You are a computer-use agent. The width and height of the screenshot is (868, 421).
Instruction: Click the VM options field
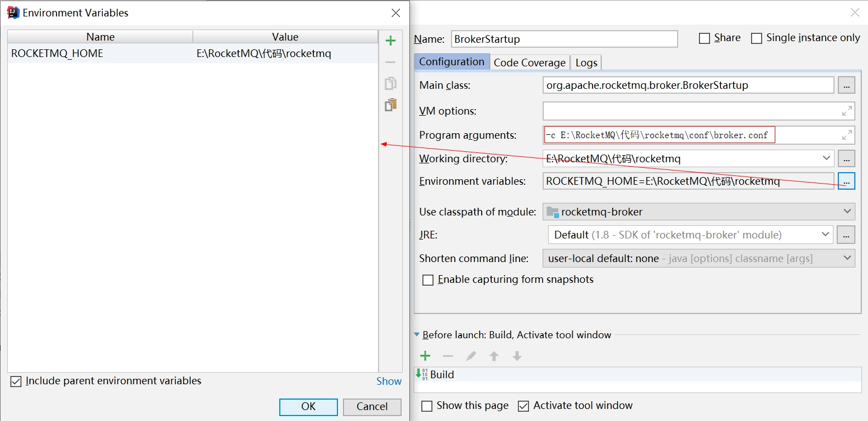698,111
